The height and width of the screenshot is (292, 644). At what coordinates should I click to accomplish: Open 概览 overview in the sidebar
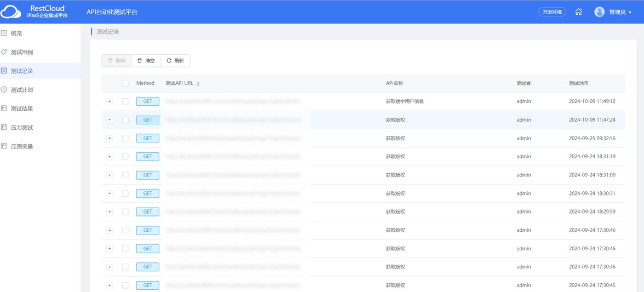pyautogui.click(x=16, y=33)
